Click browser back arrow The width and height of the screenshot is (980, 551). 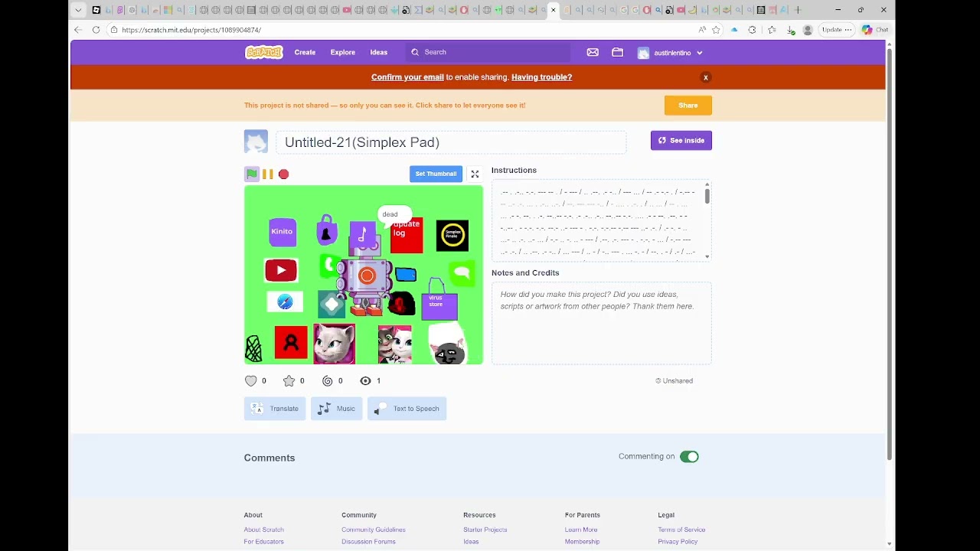(78, 30)
